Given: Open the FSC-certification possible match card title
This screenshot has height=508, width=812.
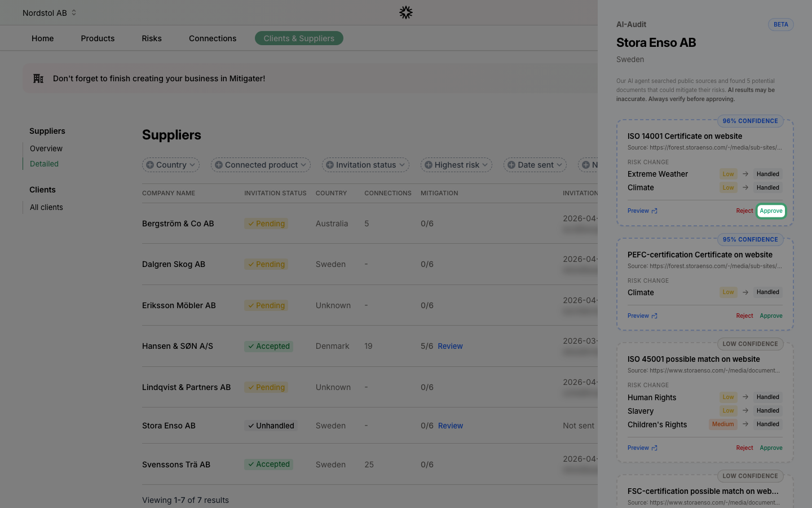Looking at the screenshot, I should pyautogui.click(x=703, y=491).
